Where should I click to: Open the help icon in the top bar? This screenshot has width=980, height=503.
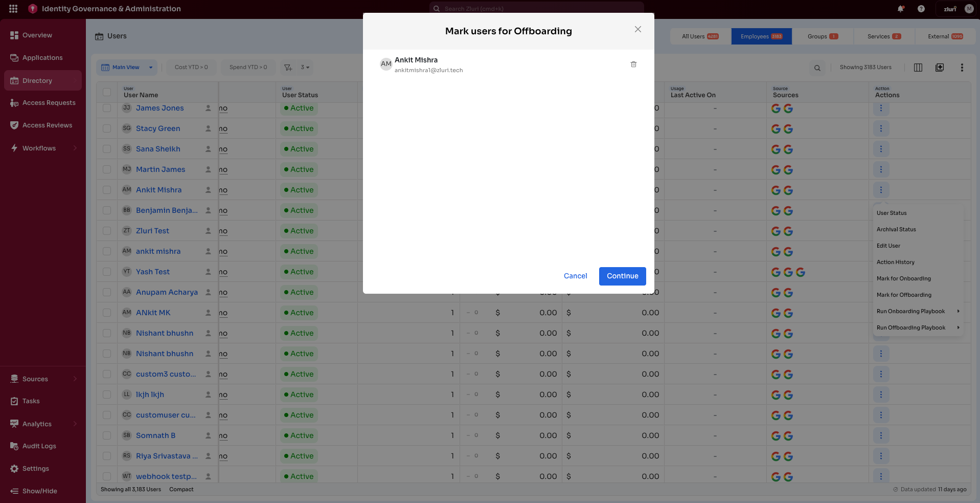921,9
